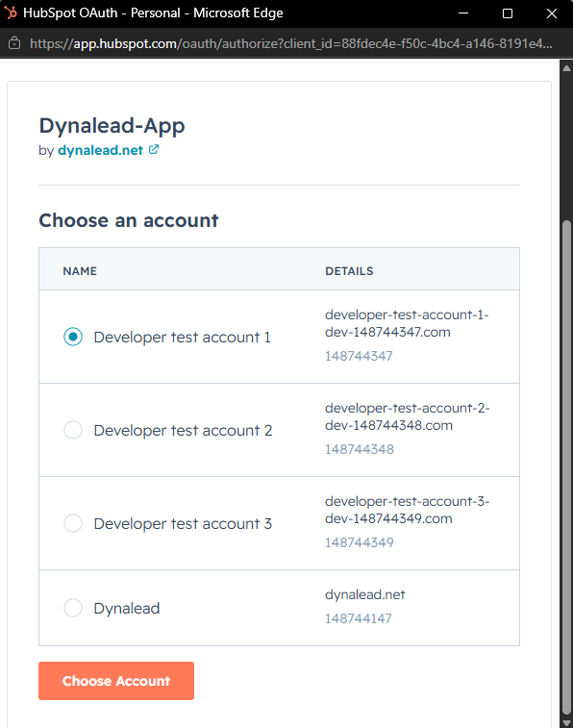Click the label Developer test account 2
The image size is (573, 728).
pyautogui.click(x=183, y=431)
